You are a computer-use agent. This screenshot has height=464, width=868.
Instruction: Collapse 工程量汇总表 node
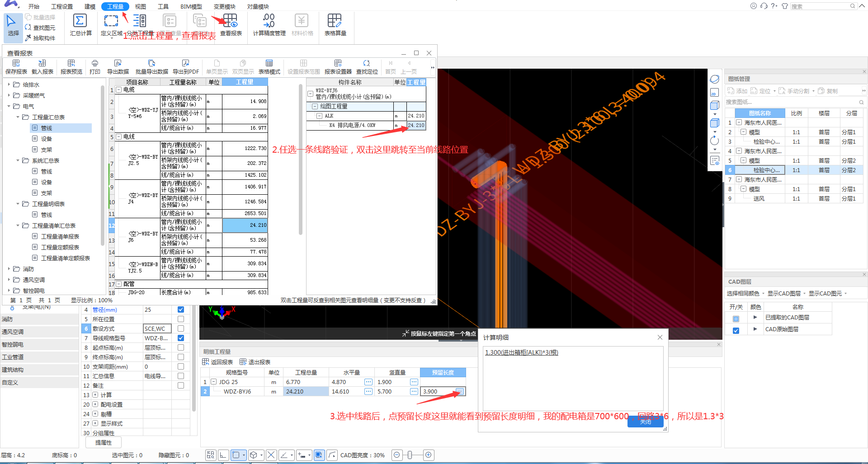tap(18, 117)
